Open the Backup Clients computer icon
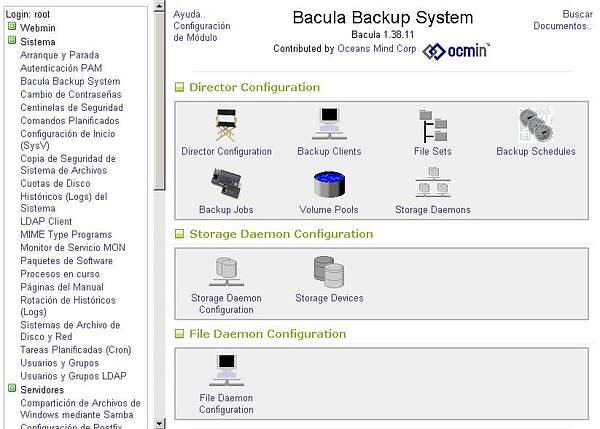The height and width of the screenshot is (429, 600). [x=329, y=127]
